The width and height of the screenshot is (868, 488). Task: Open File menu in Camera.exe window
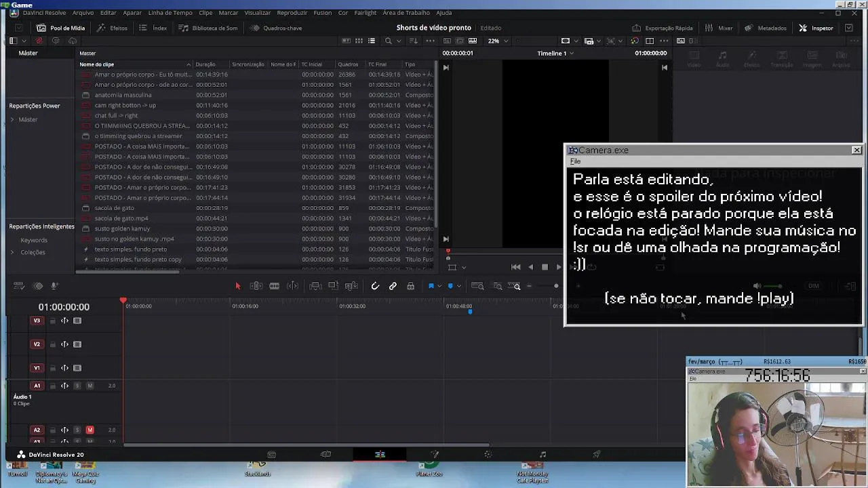pos(575,161)
